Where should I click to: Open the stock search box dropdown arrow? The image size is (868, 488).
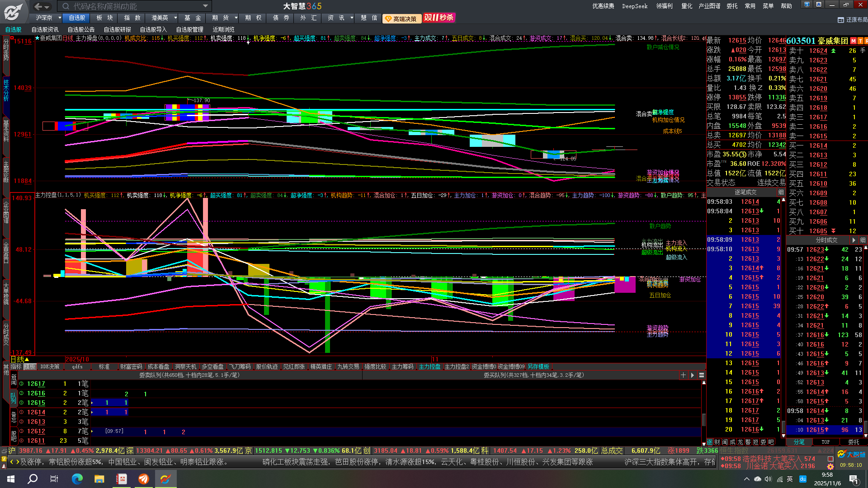(205, 6)
